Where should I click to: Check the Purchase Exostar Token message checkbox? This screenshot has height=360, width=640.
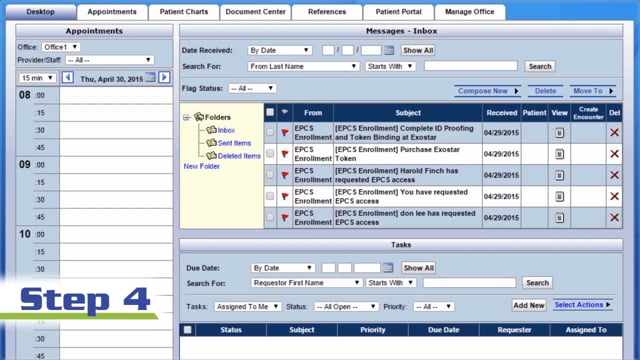click(270, 153)
